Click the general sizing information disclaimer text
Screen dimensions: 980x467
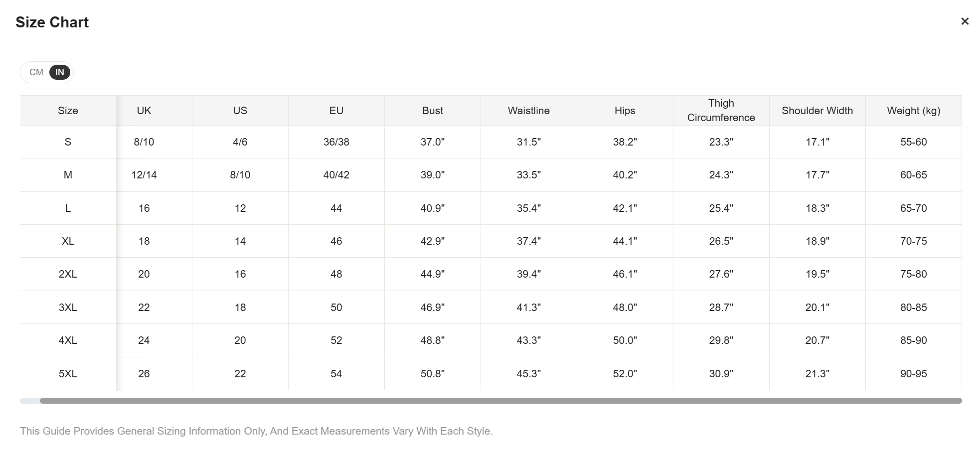pos(256,431)
